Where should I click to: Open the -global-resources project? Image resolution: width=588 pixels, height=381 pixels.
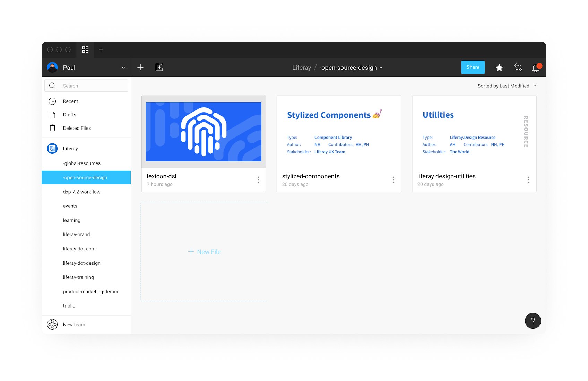[x=86, y=163]
